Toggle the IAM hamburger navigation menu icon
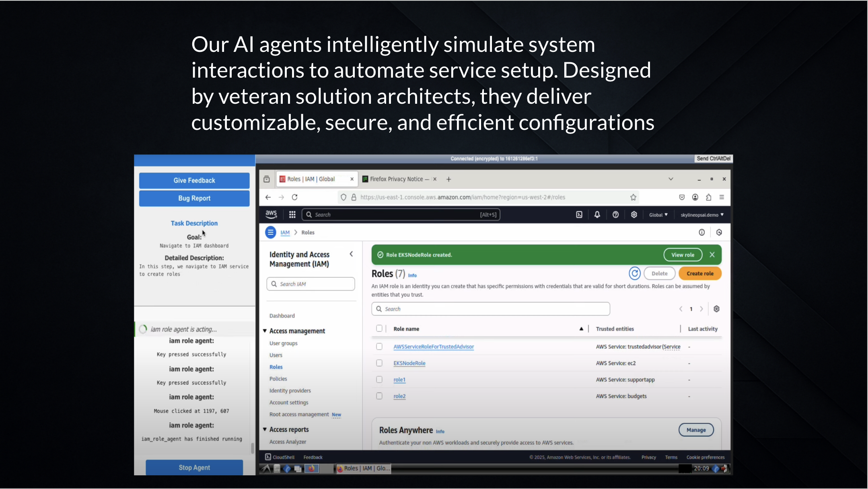Screen dimensions: 868x489 270,232
